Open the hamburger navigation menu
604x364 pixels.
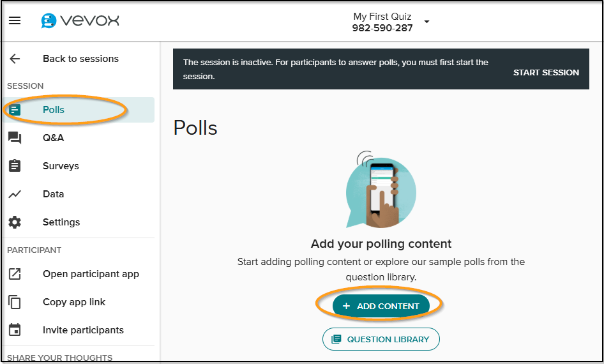pyautogui.click(x=15, y=20)
